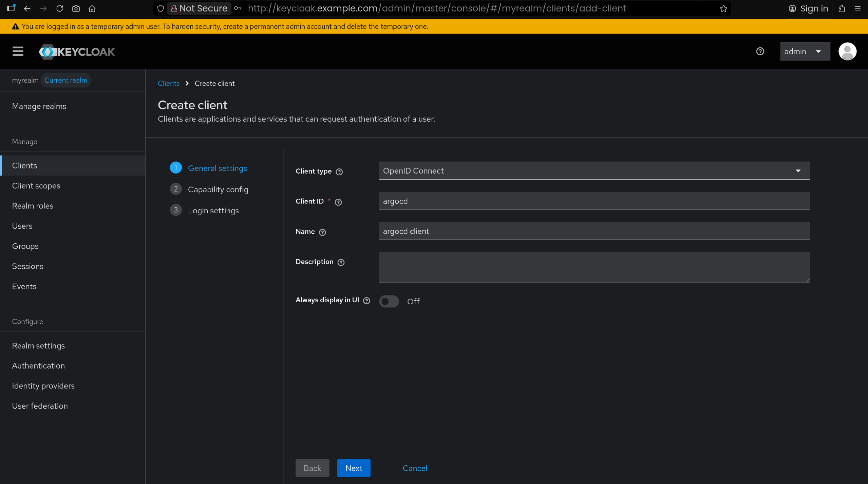Open the Client type dropdown
Viewport: 868px width, 484px height.
point(594,171)
